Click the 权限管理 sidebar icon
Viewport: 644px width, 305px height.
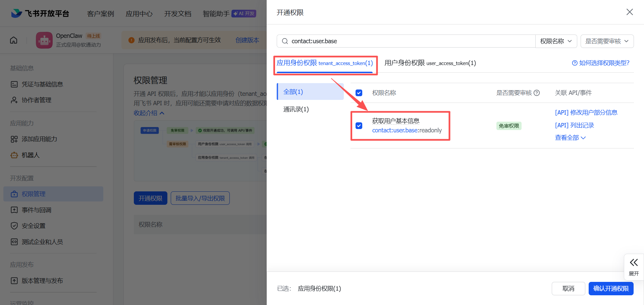click(x=14, y=194)
